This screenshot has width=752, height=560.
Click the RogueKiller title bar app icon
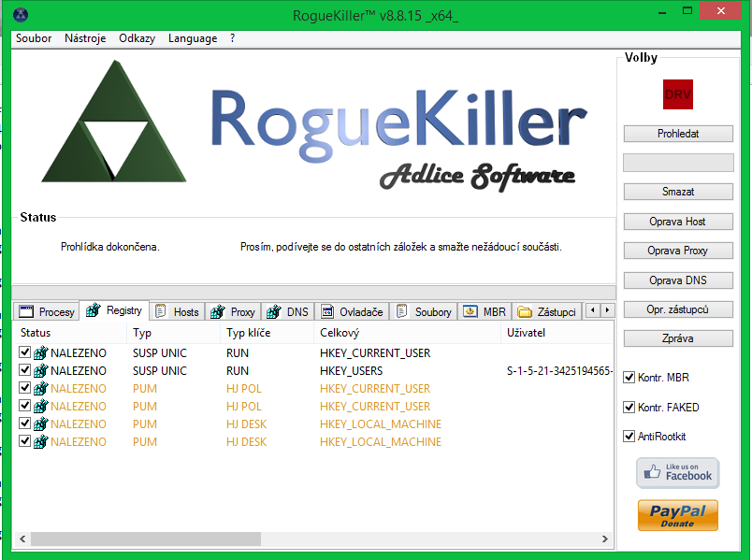click(x=21, y=14)
